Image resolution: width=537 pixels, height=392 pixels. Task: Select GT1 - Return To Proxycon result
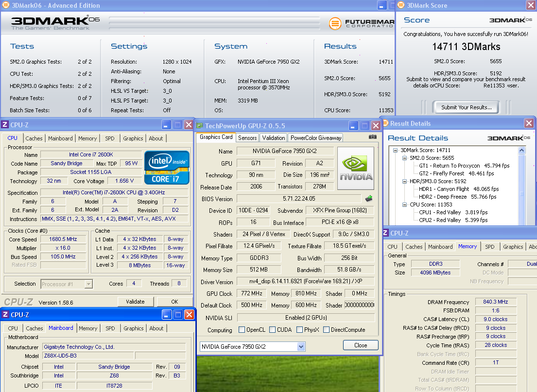coord(464,166)
